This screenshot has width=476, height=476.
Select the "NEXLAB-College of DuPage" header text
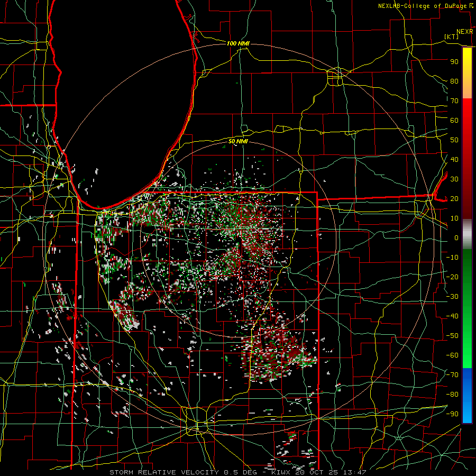coord(423,6)
